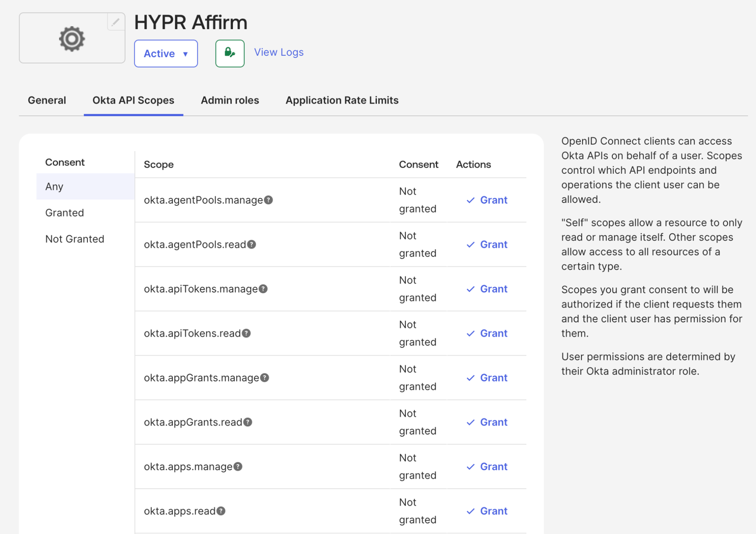Open help icon for okta.agentPools.read
The height and width of the screenshot is (534, 756).
coord(252,245)
